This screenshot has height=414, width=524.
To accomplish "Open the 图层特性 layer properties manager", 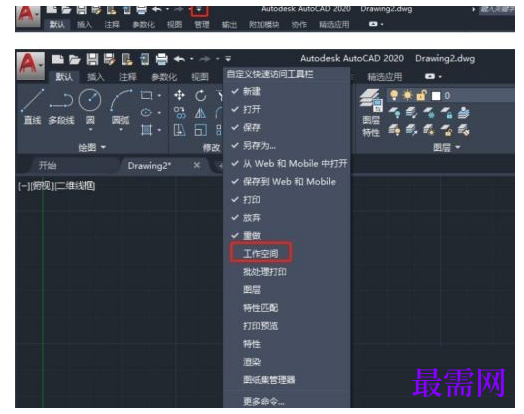I will pos(371,114).
